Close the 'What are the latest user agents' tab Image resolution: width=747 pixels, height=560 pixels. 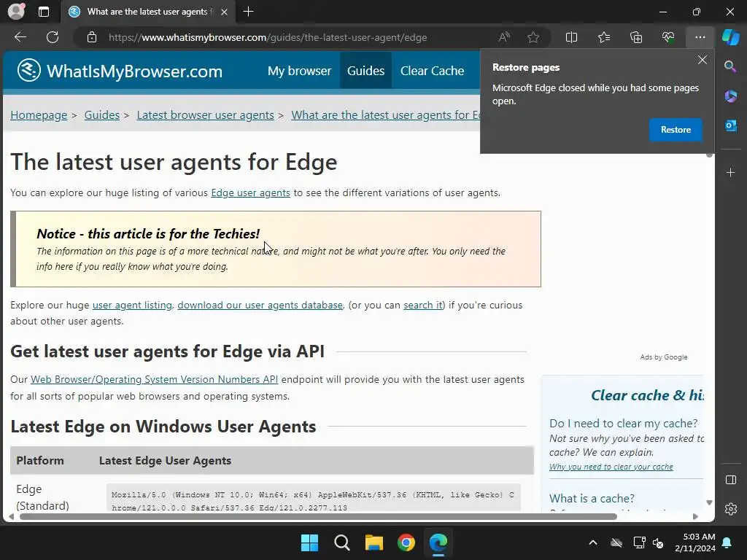pyautogui.click(x=224, y=12)
